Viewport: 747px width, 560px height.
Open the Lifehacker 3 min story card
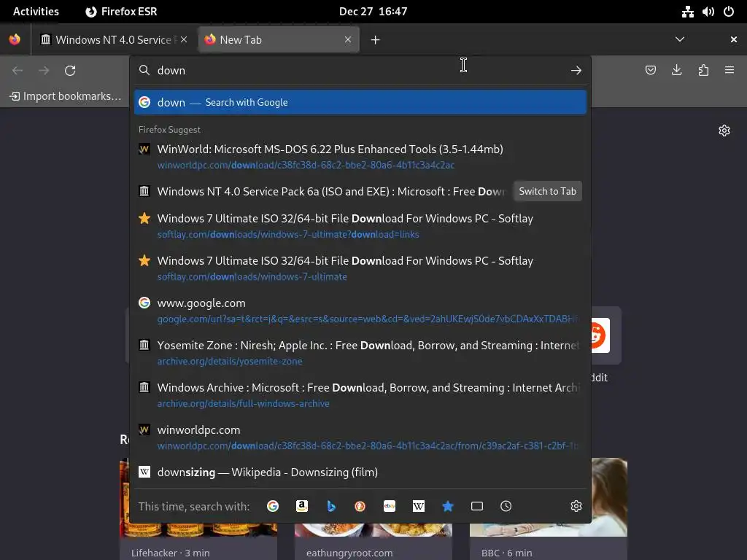click(198, 509)
